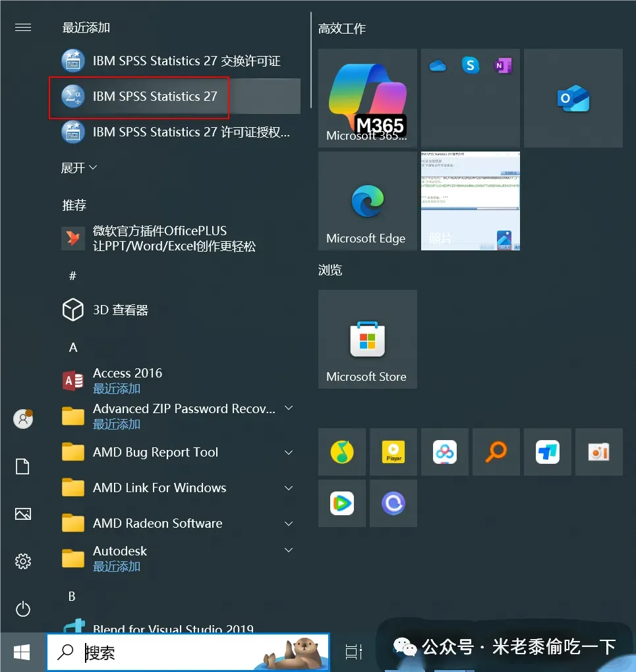Open the orange magnifier search tile
The width and height of the screenshot is (636, 672).
pyautogui.click(x=496, y=452)
